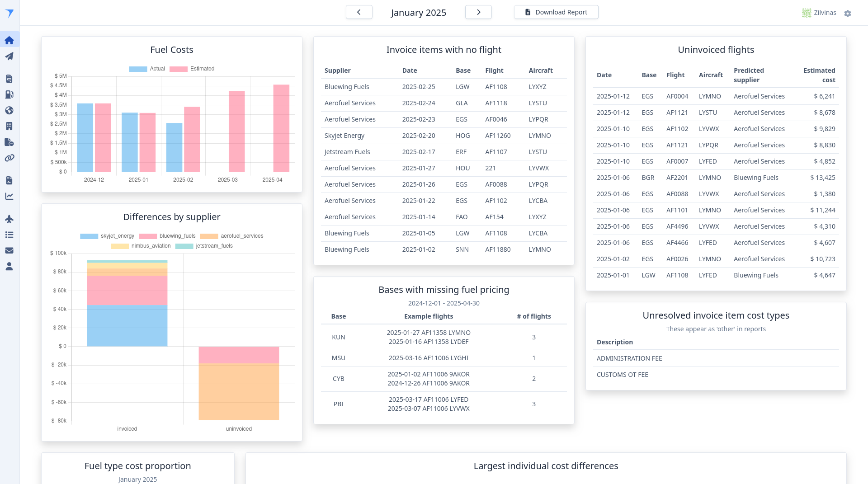The height and width of the screenshot is (484, 868).
Task: Select the Uninvoiced flights panel header
Action: [716, 50]
